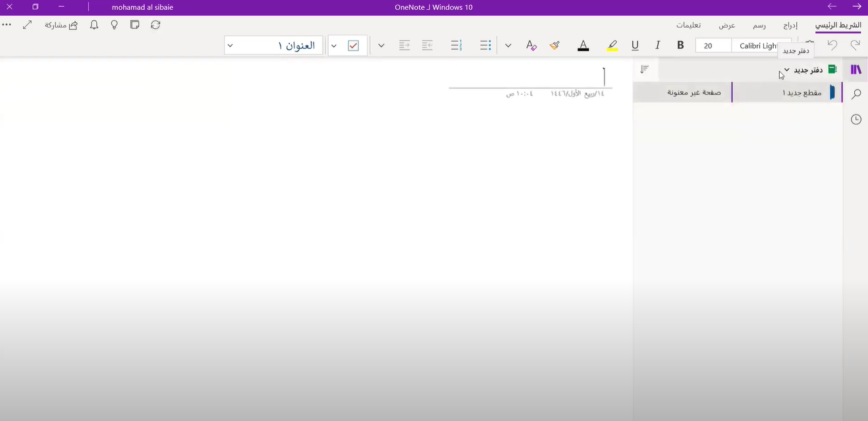Click the format painter brush icon
The image size is (868, 421).
click(x=555, y=45)
